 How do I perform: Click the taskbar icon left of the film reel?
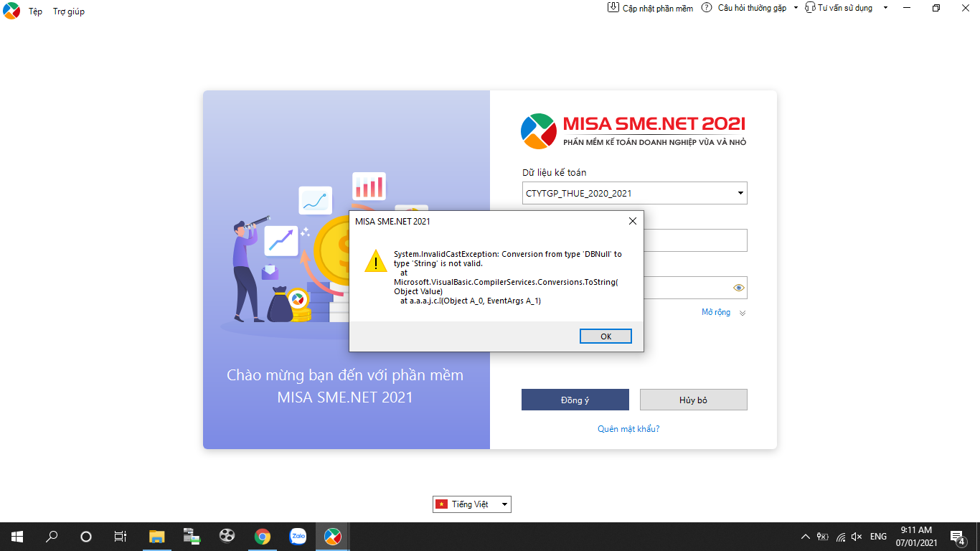(192, 537)
